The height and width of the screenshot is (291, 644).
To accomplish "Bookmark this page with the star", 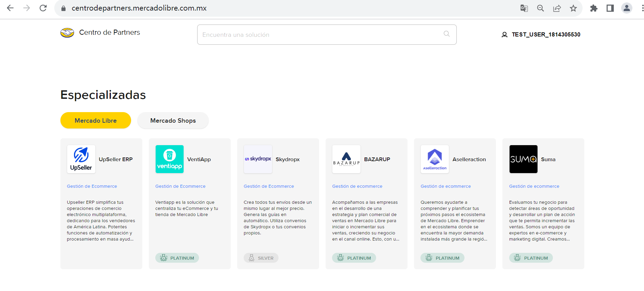I will point(573,8).
